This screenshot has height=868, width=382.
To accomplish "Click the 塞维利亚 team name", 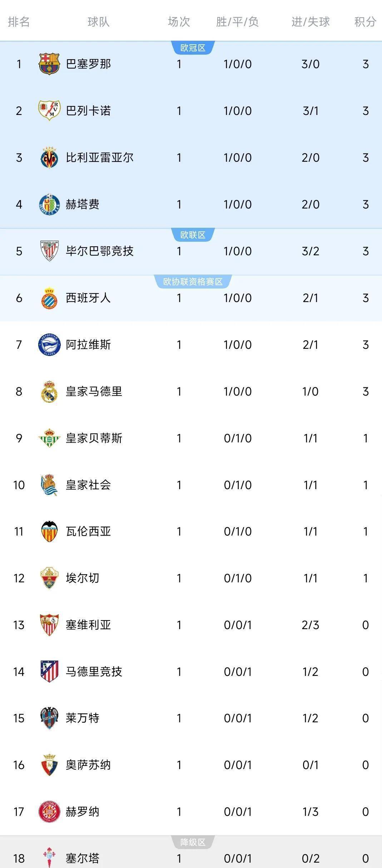I will pos(88,625).
